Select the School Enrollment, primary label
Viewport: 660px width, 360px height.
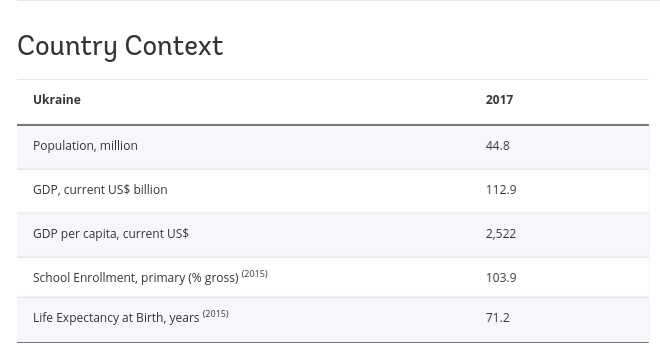tap(136, 278)
